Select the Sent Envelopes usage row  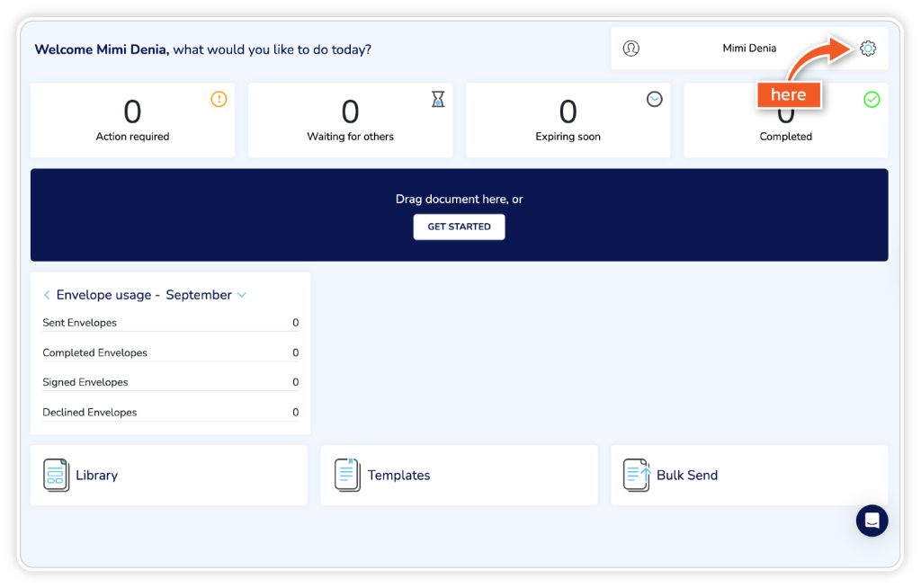(x=170, y=323)
